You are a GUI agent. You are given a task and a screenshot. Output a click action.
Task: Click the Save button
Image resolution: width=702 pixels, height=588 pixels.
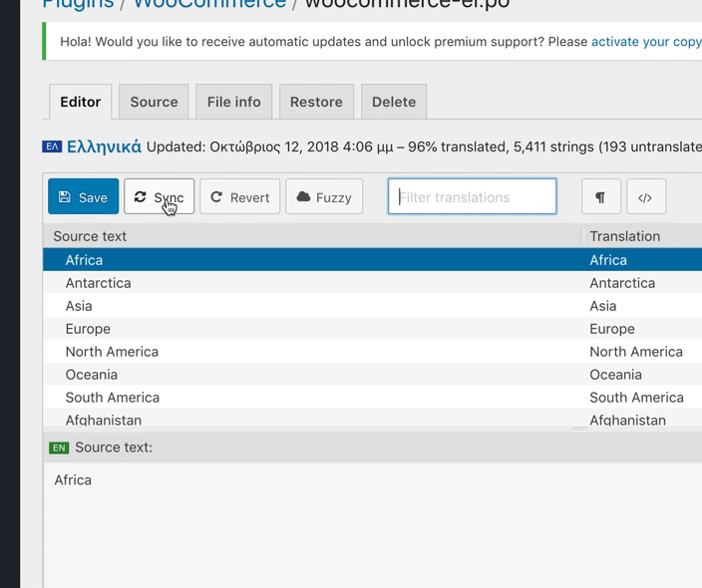(84, 196)
